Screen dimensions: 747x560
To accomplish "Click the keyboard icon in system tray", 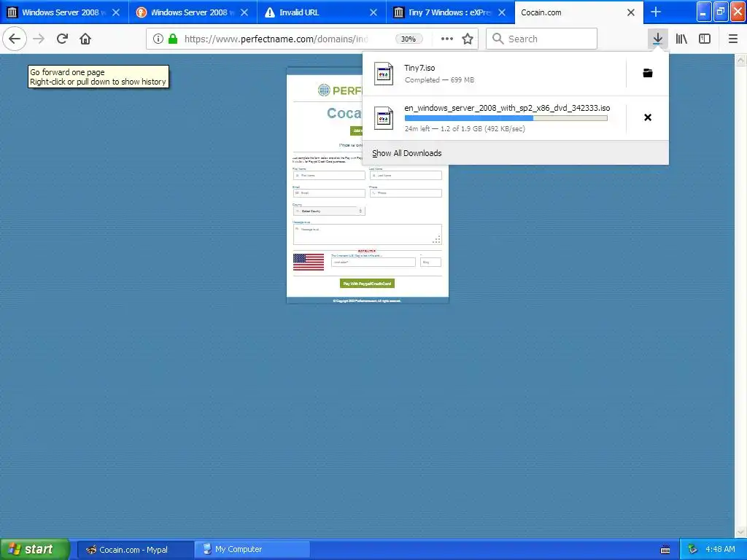I will click(x=665, y=550).
